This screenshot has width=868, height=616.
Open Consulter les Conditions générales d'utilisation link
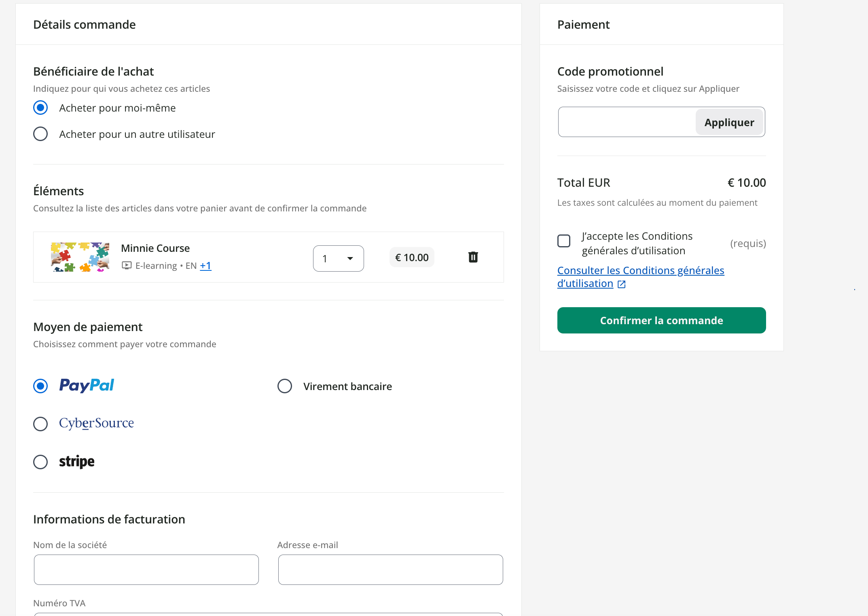click(x=640, y=270)
